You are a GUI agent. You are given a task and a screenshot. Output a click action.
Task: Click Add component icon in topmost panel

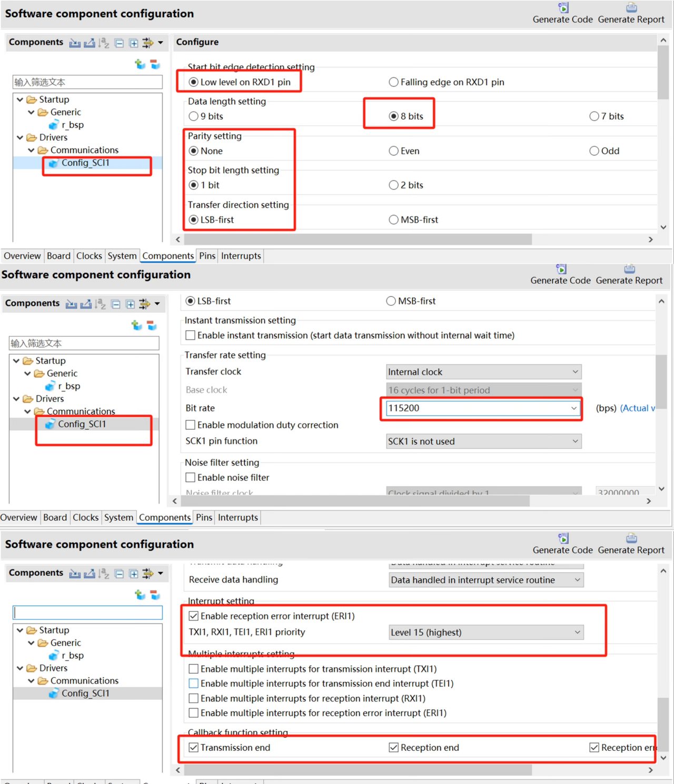tap(140, 64)
